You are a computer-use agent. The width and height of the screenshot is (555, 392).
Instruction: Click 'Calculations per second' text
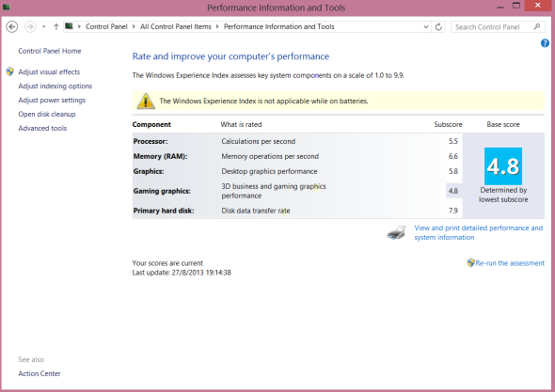coord(258,141)
